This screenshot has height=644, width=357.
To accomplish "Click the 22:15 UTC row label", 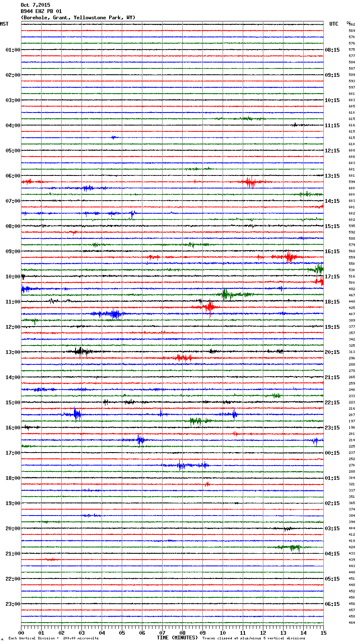I will (332, 403).
